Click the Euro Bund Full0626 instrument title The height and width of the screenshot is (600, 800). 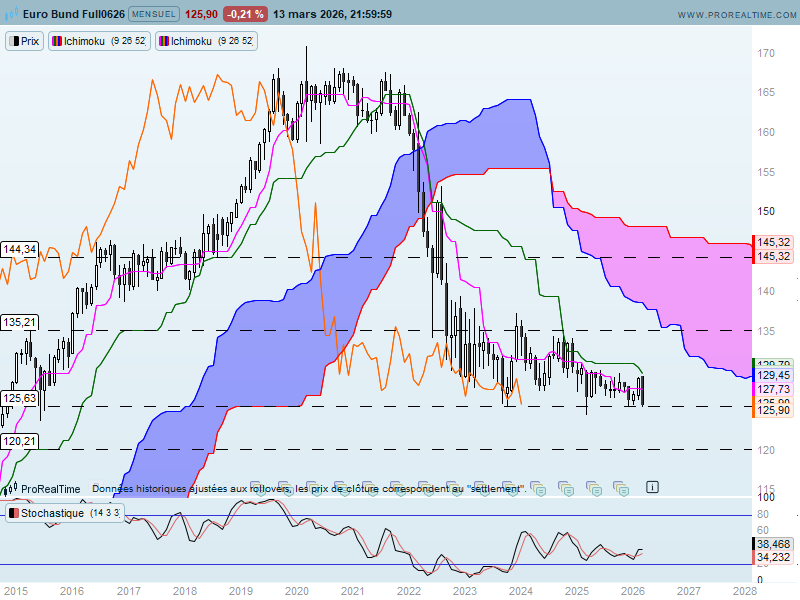73,14
